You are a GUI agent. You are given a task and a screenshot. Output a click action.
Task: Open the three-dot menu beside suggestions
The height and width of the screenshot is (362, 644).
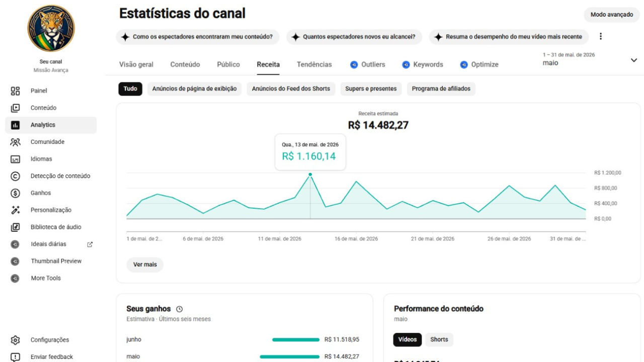click(600, 37)
